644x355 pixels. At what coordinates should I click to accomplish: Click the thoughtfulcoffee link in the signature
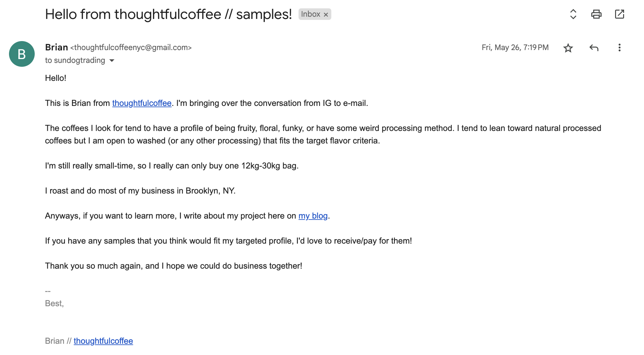(x=103, y=341)
